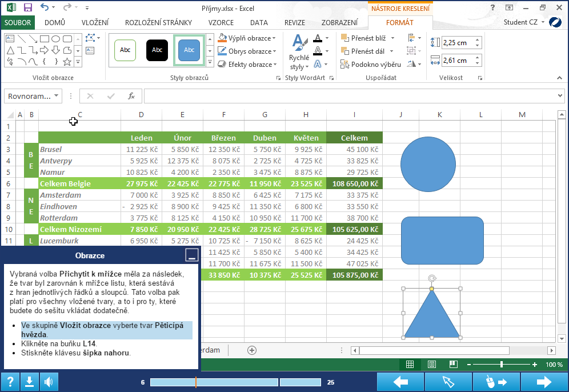Pick the triangle shape from the shapes gallery
Image resolution: width=569 pixels, height=392 pixels.
(x=10, y=50)
